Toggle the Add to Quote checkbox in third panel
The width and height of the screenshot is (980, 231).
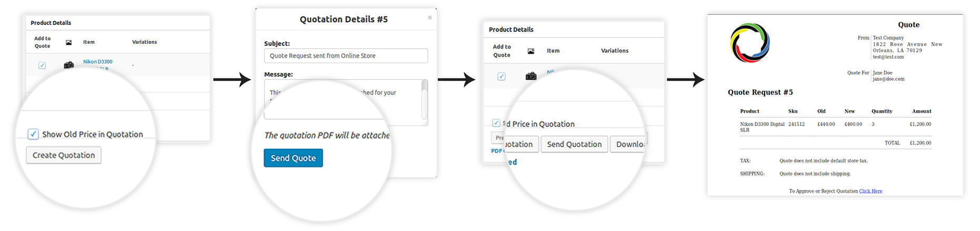click(x=501, y=76)
